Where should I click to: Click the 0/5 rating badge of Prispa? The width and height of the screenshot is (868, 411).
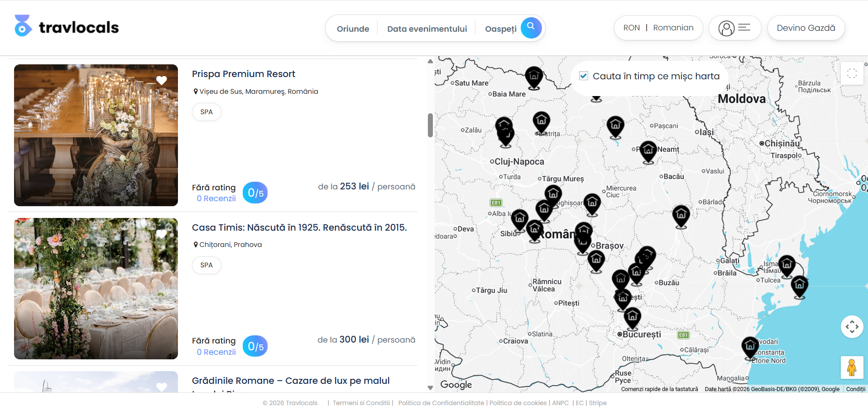pos(255,193)
